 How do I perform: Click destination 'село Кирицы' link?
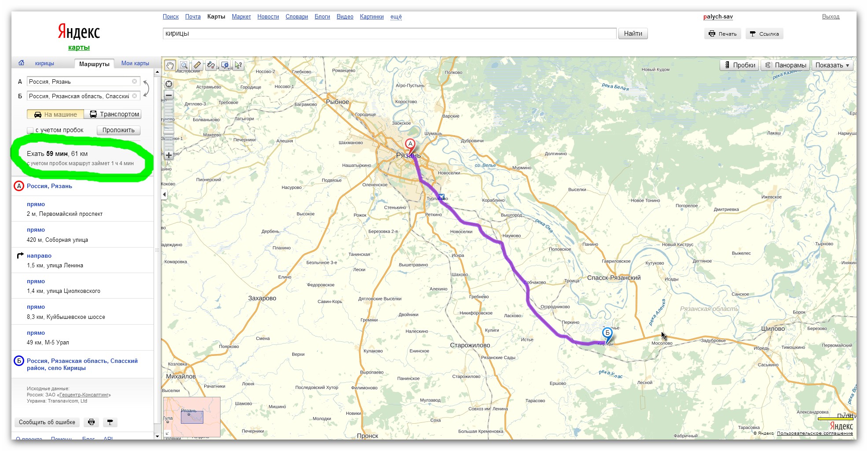point(82,364)
